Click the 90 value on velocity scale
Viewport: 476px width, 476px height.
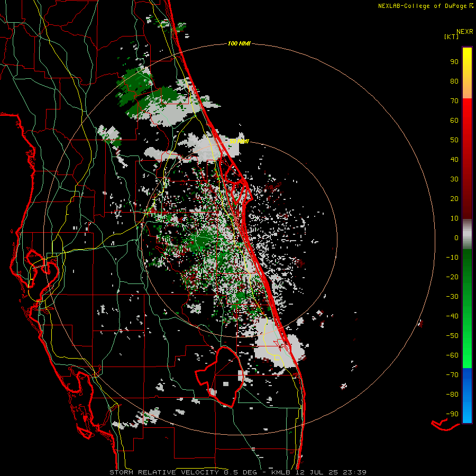(454, 62)
